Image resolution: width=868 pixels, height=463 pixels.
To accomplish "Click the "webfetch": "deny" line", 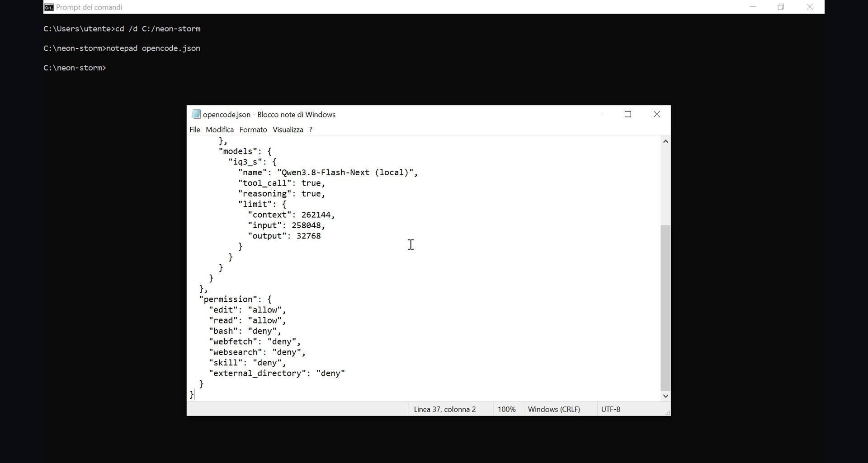I will [x=255, y=342].
